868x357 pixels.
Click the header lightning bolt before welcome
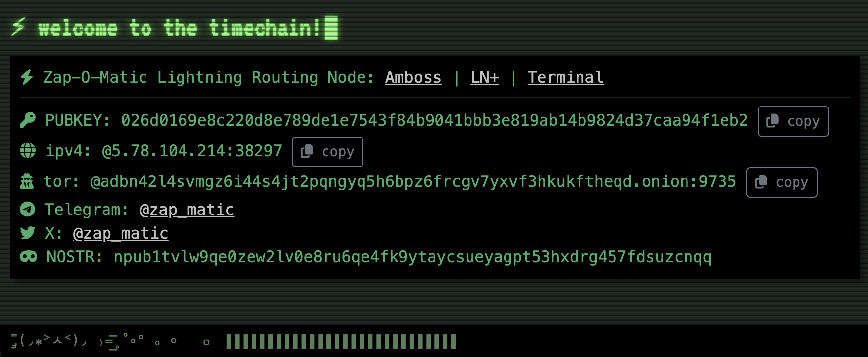[19, 27]
